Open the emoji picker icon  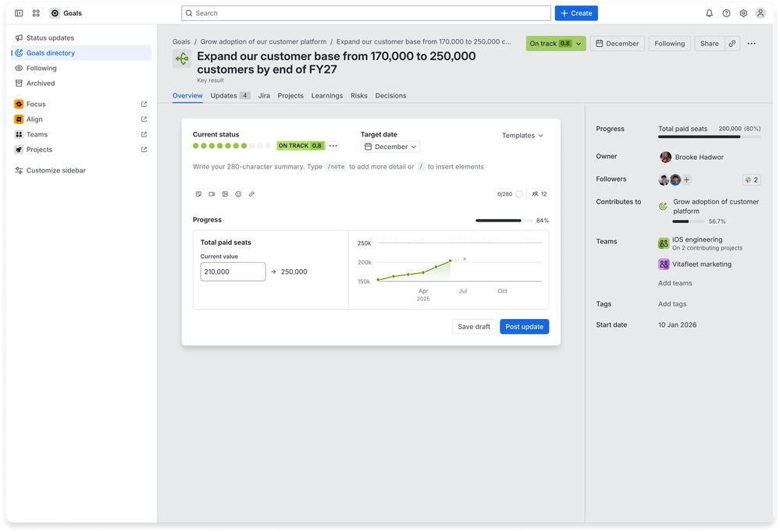pos(238,194)
